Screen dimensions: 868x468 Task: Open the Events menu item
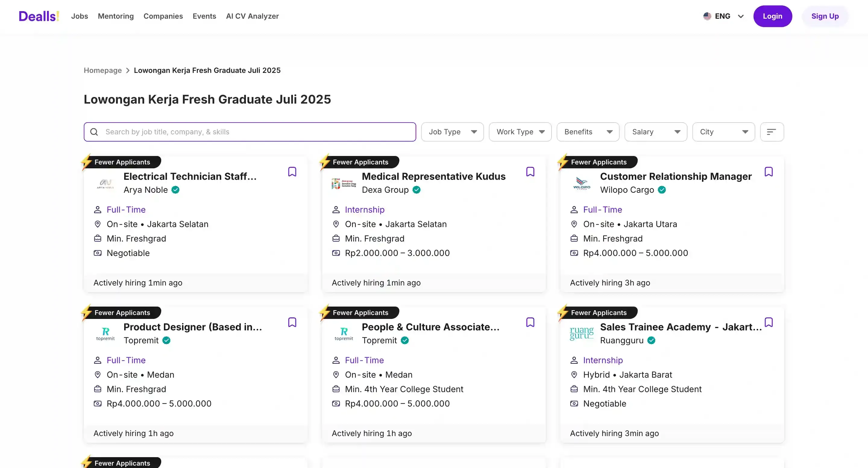204,16
